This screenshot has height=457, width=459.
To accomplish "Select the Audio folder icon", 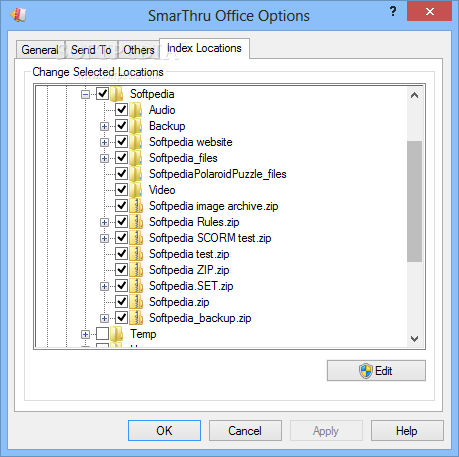I will (x=136, y=110).
